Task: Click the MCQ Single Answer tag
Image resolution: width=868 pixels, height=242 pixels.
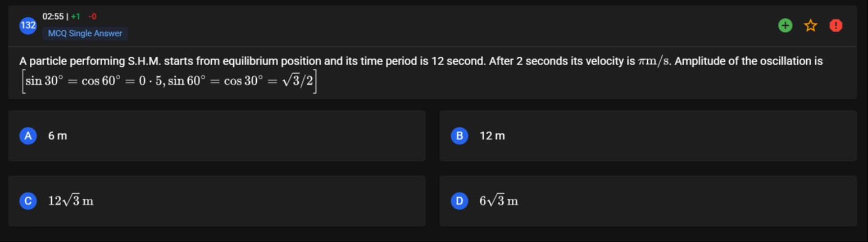Action: (x=85, y=34)
